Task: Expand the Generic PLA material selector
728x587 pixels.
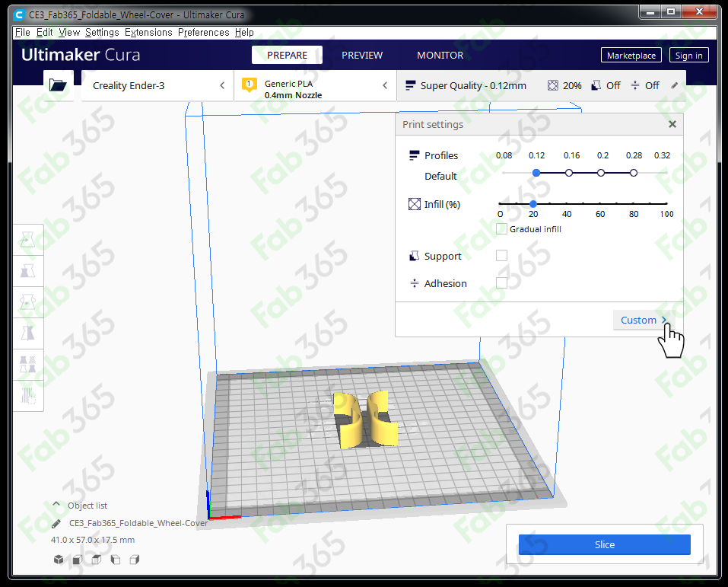Action: point(315,85)
